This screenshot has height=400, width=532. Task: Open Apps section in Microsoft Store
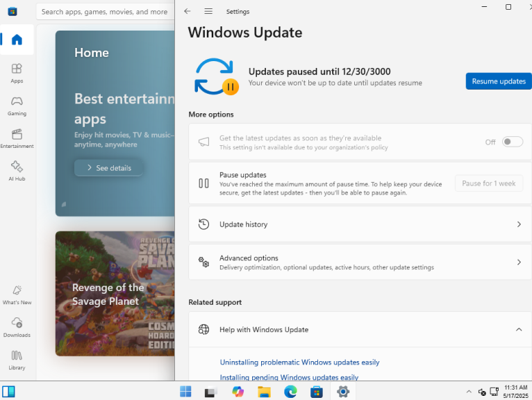[x=17, y=74]
